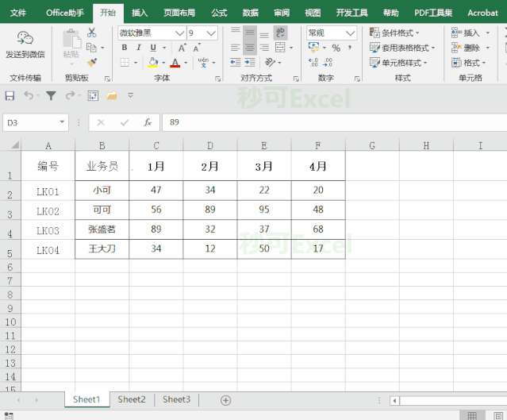Click the Send to WeChat icon
The height and width of the screenshot is (420, 507).
click(25, 38)
